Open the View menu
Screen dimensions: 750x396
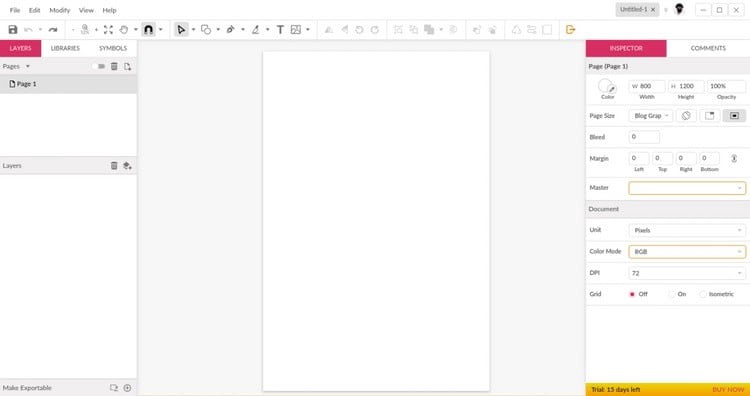click(x=86, y=10)
